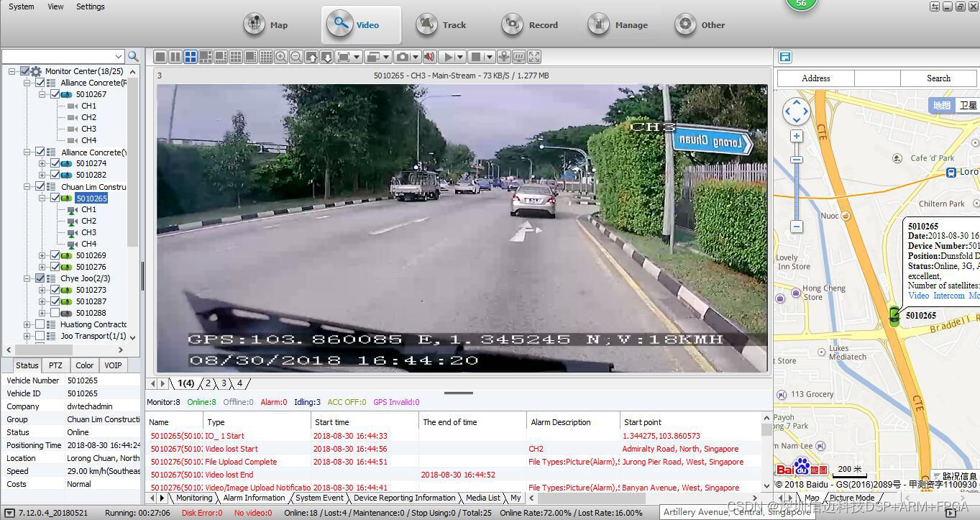Screen dimensions: 980x520
Task: Click the Video link in map popup
Action: [918, 296]
